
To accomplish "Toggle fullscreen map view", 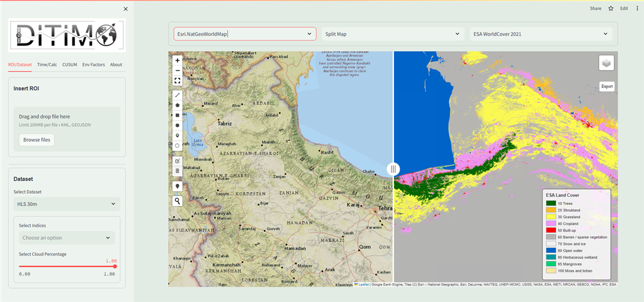I will 178,81.
